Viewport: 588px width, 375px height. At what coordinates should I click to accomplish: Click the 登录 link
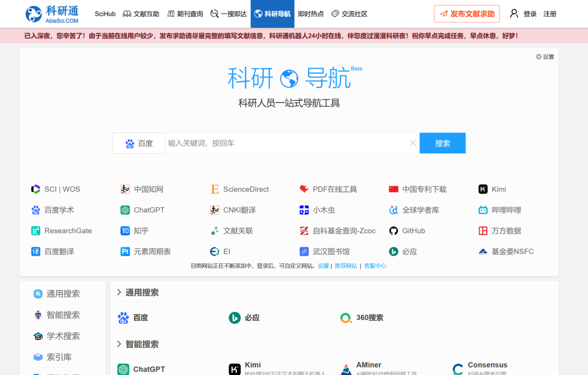pos(530,14)
